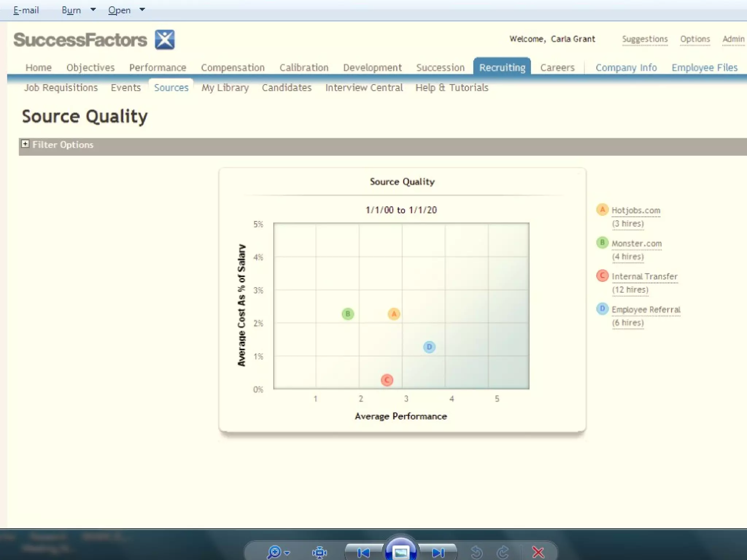
Task: Click the red C legend swatch
Action: tap(602, 276)
